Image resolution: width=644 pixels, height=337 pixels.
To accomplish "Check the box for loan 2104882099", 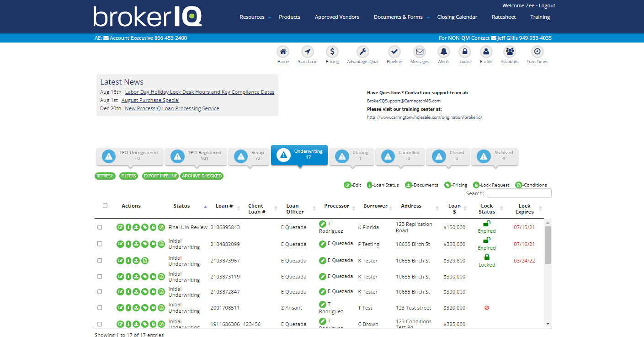I will pos(100,244).
